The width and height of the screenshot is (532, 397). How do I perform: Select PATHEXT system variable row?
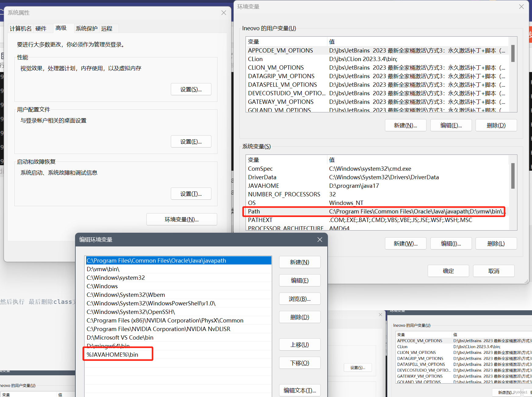click(x=377, y=220)
